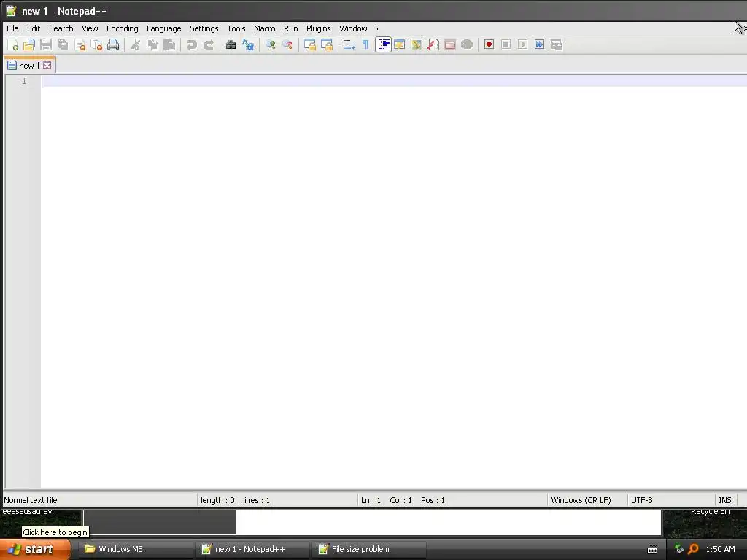The height and width of the screenshot is (560, 747).
Task: Open the Windows start button
Action: (x=34, y=549)
